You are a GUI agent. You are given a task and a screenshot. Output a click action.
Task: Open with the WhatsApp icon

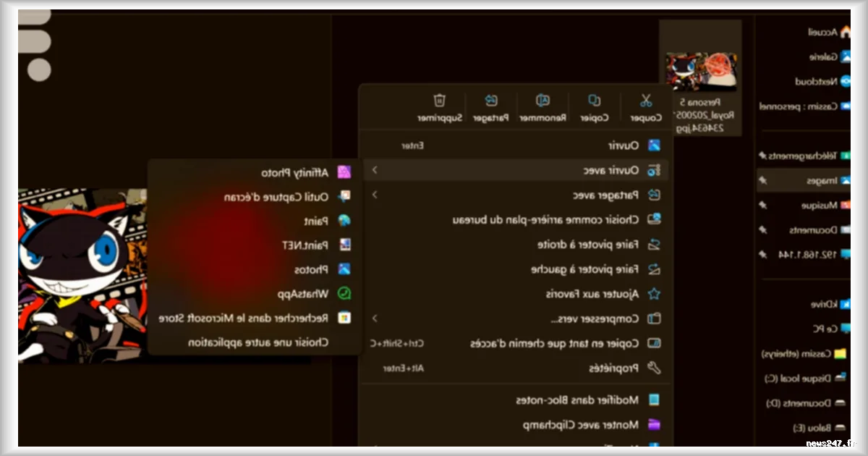pos(344,294)
